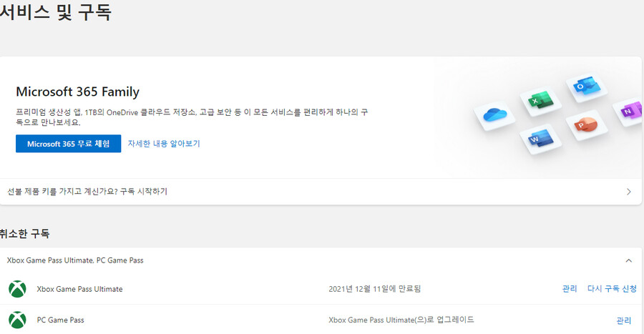Click the Microsoft 365 무료 체험 button
Viewport: 644px width, 334px height.
tap(68, 144)
